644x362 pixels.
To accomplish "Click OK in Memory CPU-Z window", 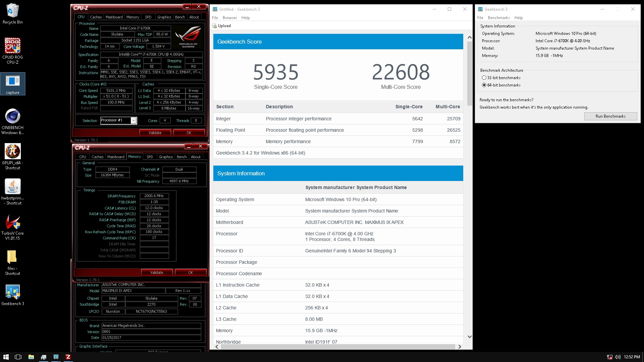I will (191, 273).
